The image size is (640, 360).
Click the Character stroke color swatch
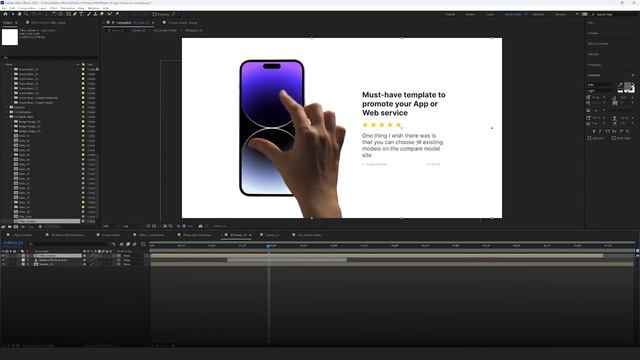click(x=632, y=89)
